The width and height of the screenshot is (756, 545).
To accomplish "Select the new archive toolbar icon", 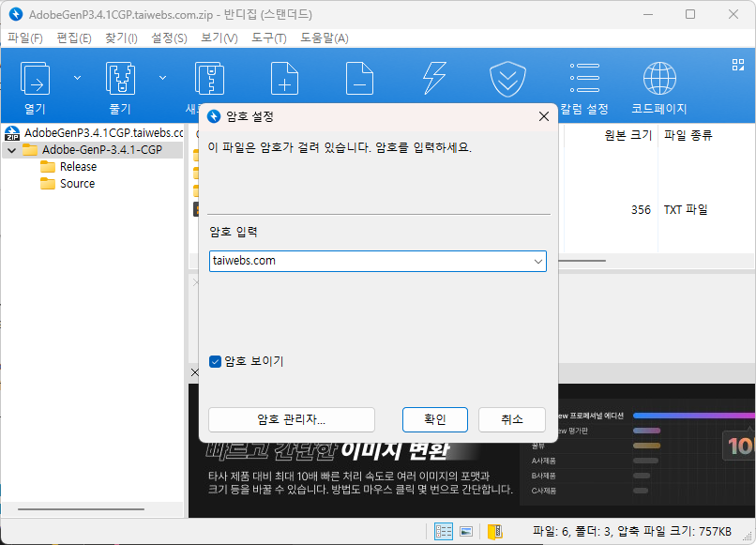I will click(208, 78).
